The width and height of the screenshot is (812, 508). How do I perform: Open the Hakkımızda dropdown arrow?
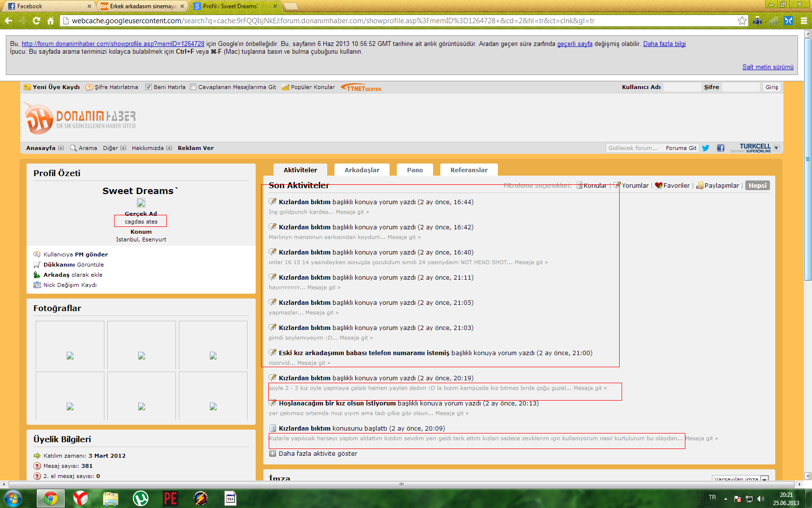(169, 148)
